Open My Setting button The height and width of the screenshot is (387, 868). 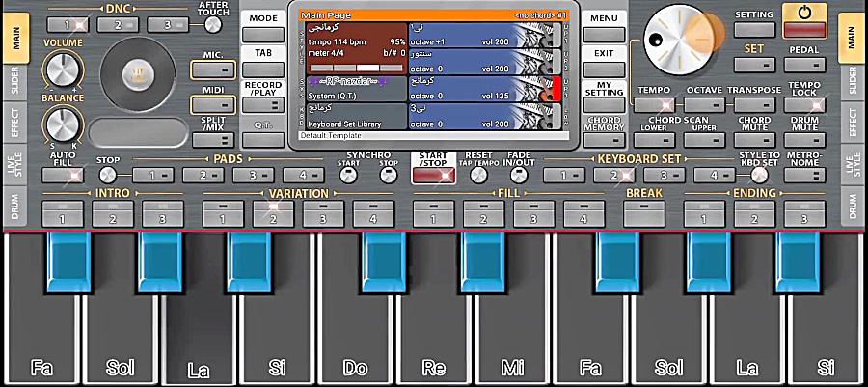[x=604, y=105]
